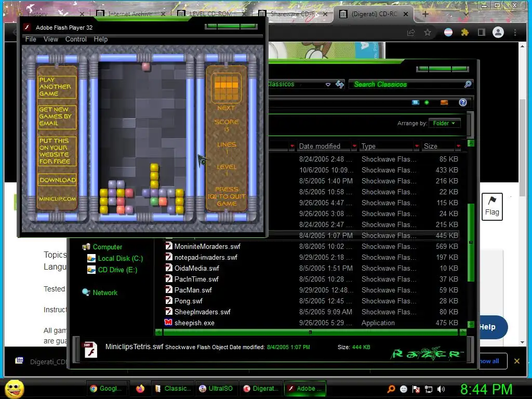Switch to UltraISO in the taskbar
The image size is (532, 399).
217,389
